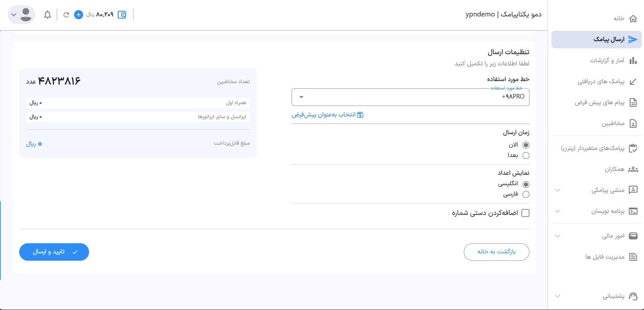Open the home (خانه) sidebar icon
644x310 pixels.
(633, 19)
